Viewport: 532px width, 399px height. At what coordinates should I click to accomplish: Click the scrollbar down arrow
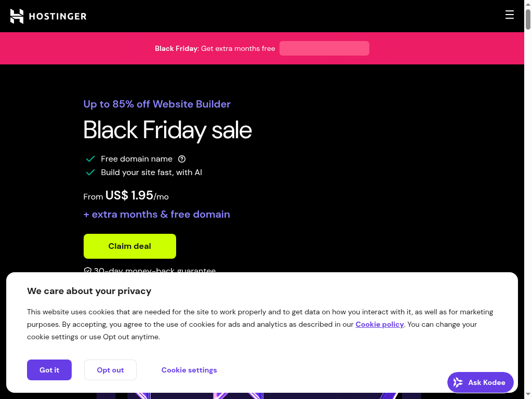point(528,394)
